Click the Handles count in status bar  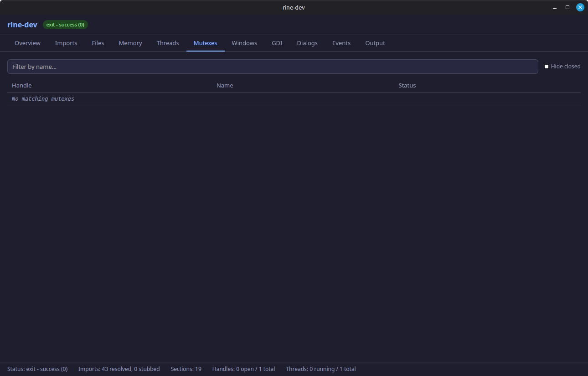point(243,369)
